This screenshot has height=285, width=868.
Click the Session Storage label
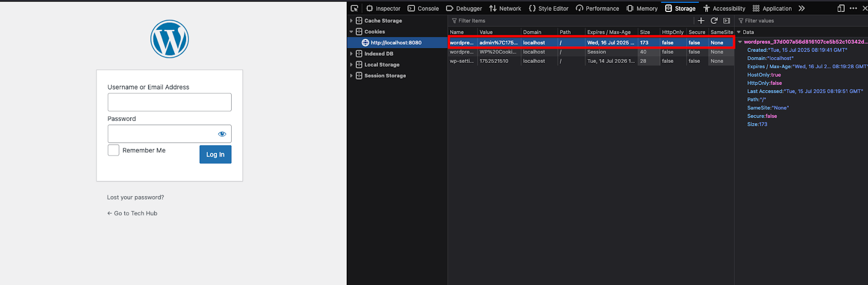385,75
